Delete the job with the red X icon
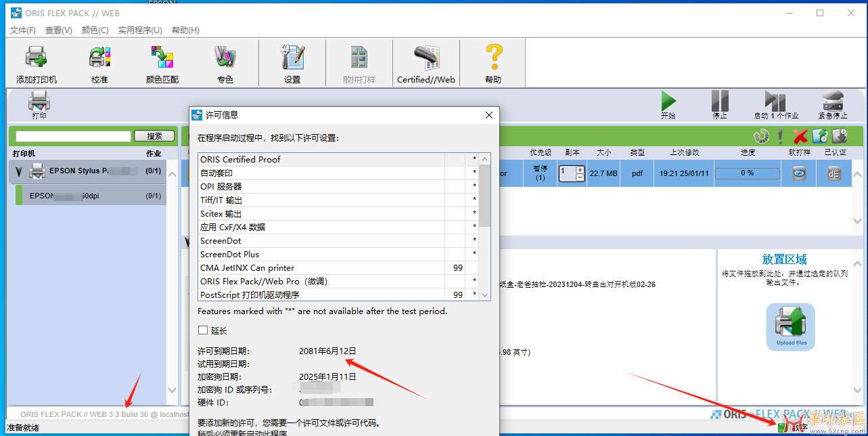Screen dimensions: 868x436 tap(800, 136)
